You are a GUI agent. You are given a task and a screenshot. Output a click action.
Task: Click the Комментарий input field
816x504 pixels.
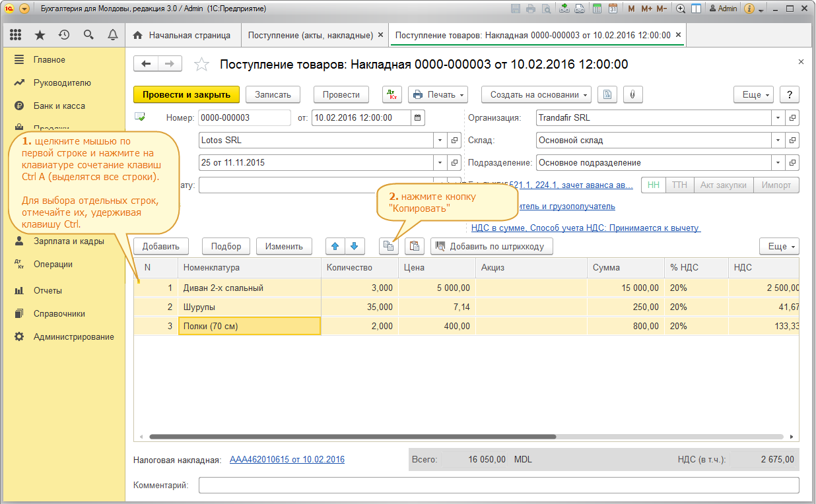point(498,486)
